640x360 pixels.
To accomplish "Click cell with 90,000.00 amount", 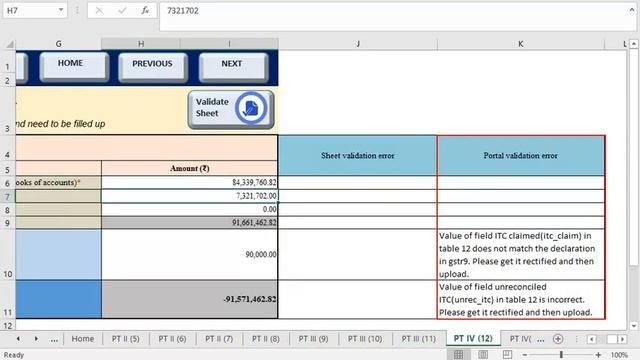I will point(189,254).
